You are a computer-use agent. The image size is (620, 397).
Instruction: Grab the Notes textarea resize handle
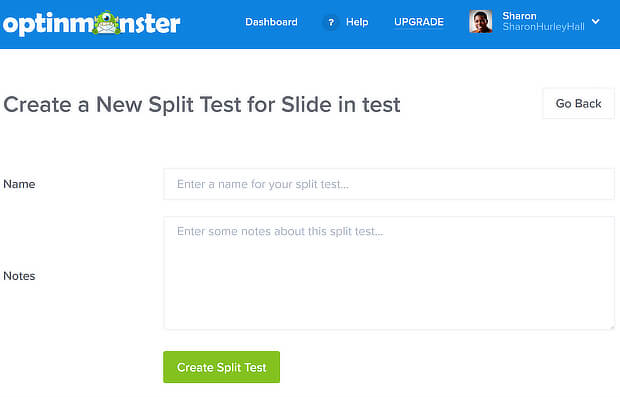pos(611,327)
